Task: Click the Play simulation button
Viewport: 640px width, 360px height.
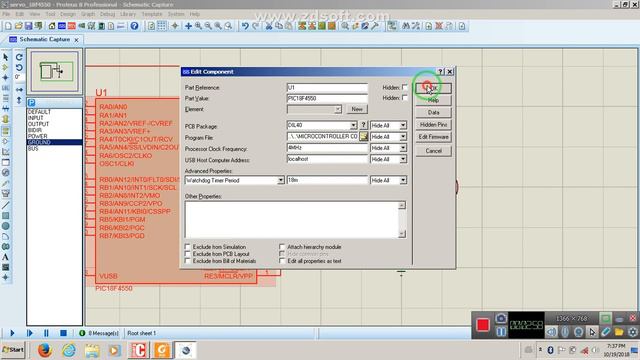Action: coord(12,333)
